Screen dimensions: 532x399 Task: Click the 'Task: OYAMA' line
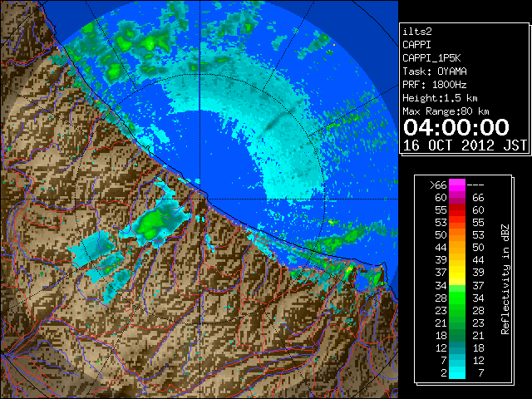(x=435, y=71)
